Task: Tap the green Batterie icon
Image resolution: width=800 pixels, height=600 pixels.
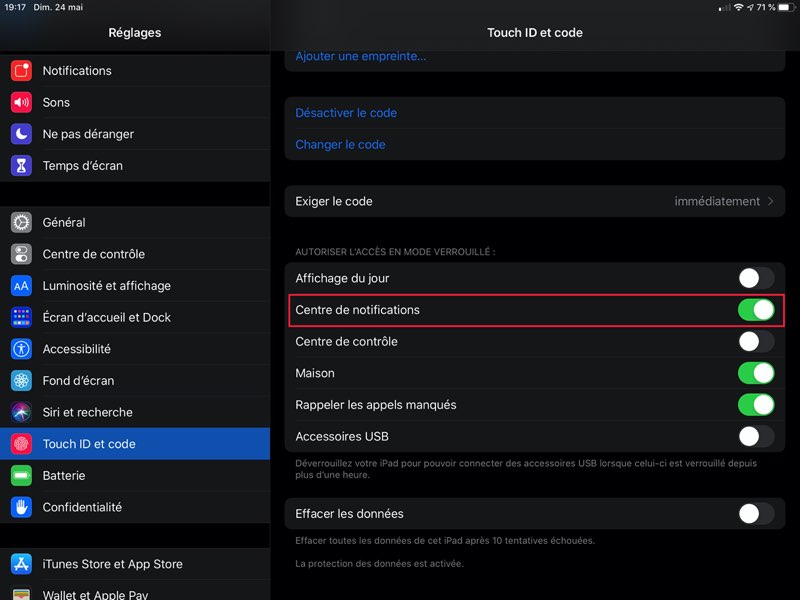Action: click(21, 475)
